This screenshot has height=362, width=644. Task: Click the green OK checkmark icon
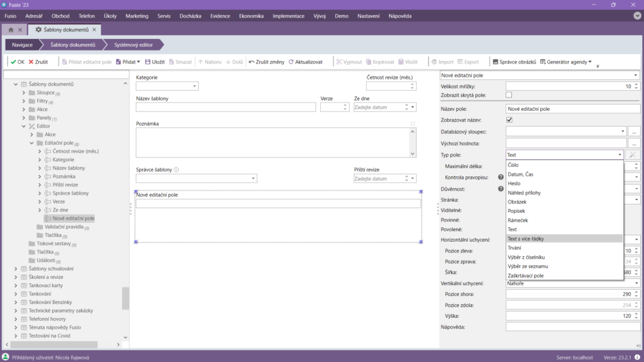click(x=13, y=62)
